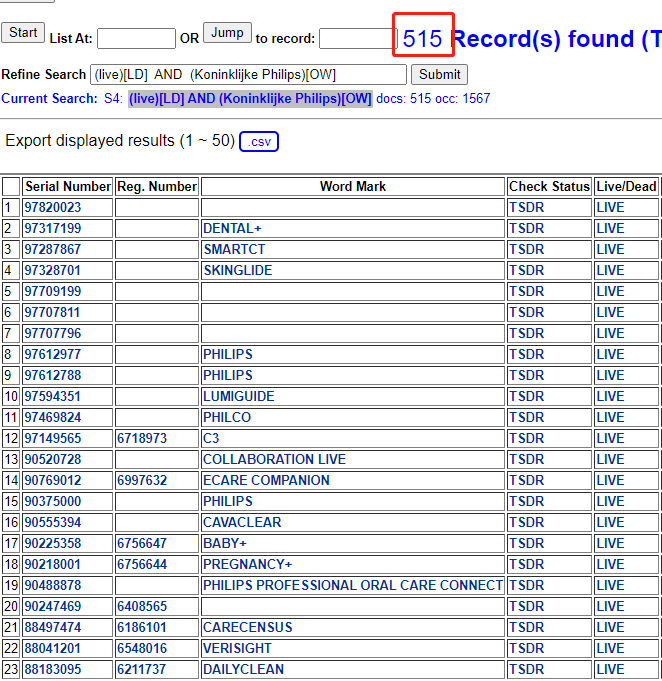Open registration number 6718973
The image size is (662, 681).
(142, 439)
